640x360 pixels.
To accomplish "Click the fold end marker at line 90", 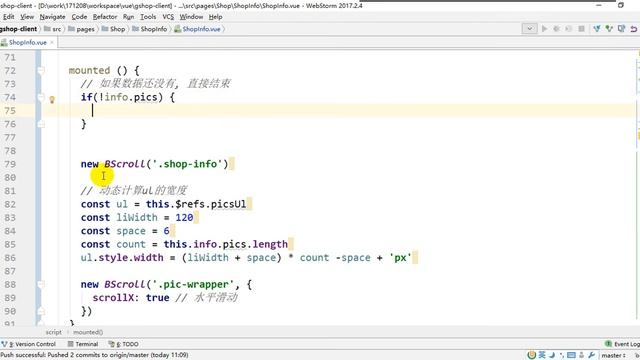I will (41, 311).
